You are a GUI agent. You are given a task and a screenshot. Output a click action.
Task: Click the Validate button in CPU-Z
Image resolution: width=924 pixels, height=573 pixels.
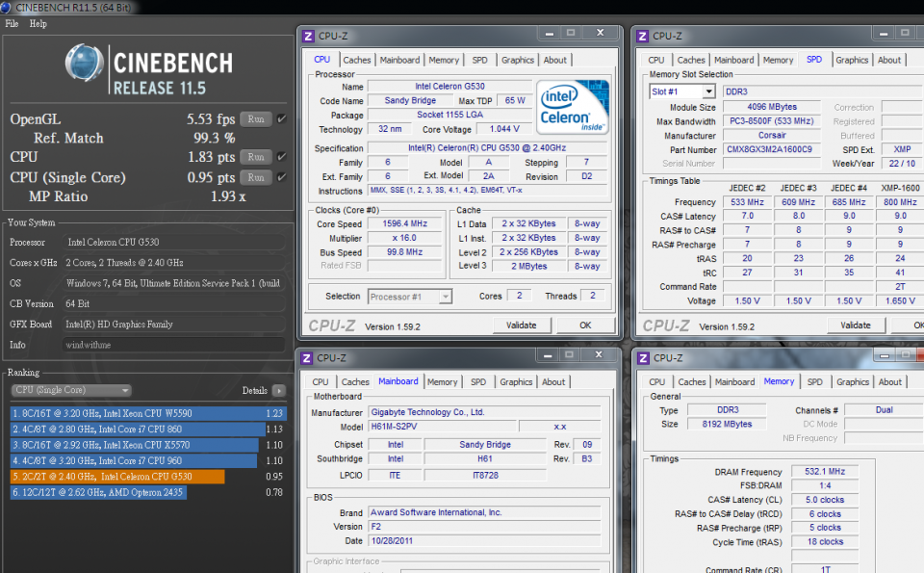522,326
